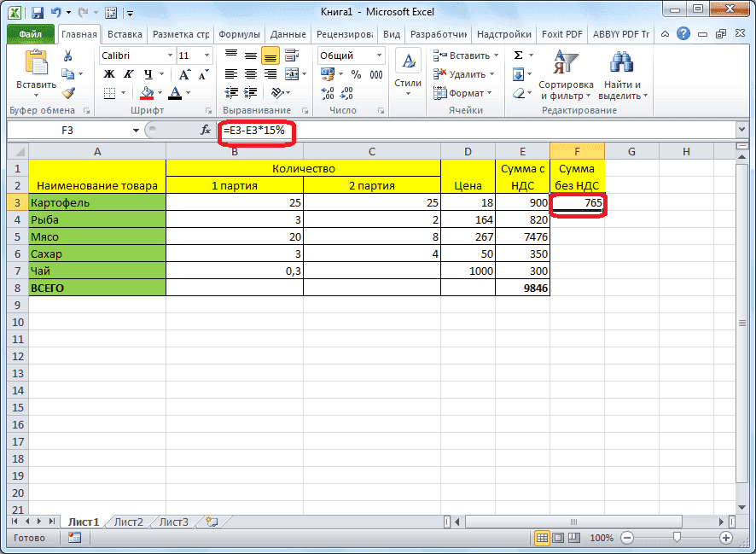Click the AutoSum (Σ) icon
The width and height of the screenshot is (756, 554).
point(519,55)
